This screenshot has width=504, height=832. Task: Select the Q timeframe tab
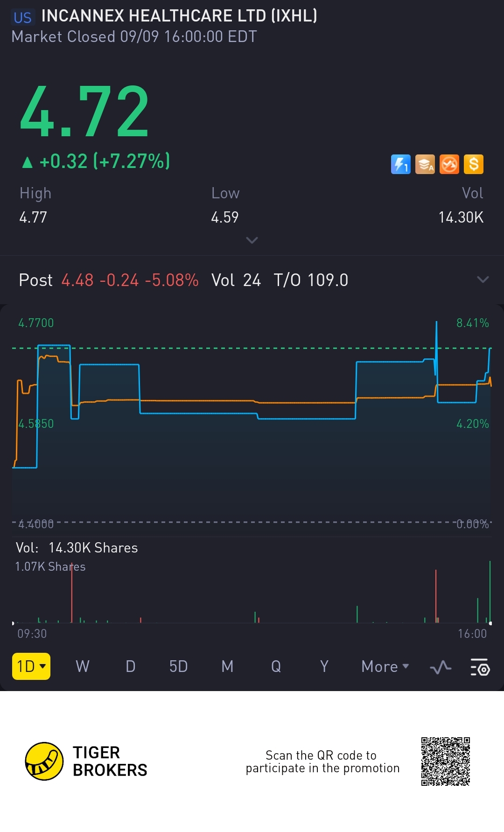[x=276, y=666]
